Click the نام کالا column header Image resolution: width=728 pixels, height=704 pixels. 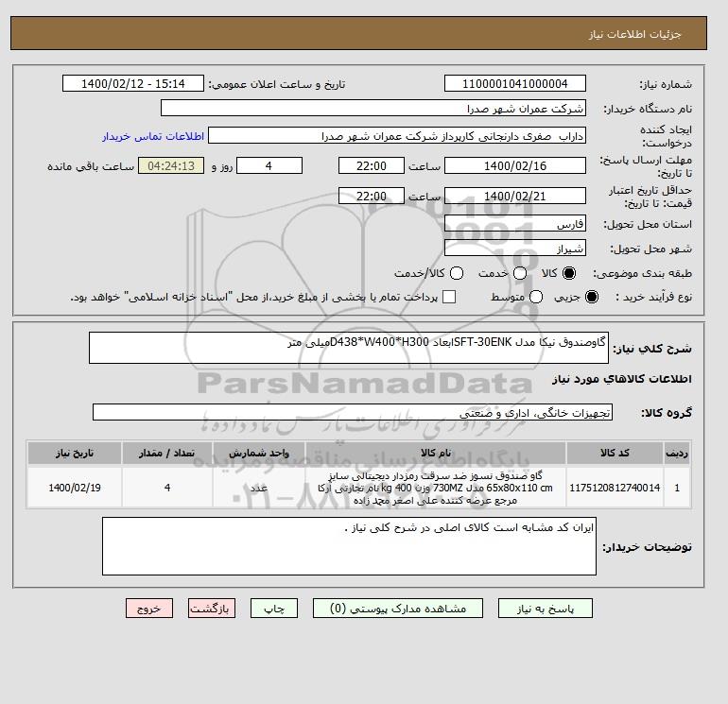pyautogui.click(x=436, y=453)
